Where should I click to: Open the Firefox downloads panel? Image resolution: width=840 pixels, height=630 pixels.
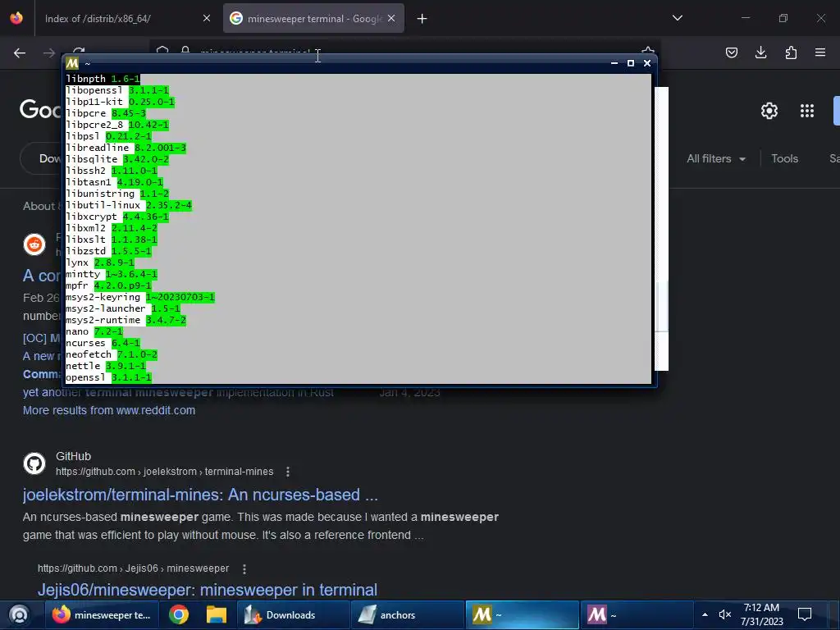(x=760, y=52)
